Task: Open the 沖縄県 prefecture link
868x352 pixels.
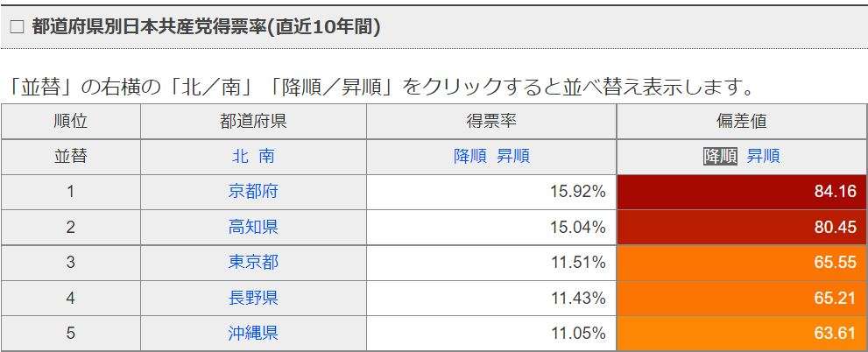Action: pyautogui.click(x=253, y=334)
